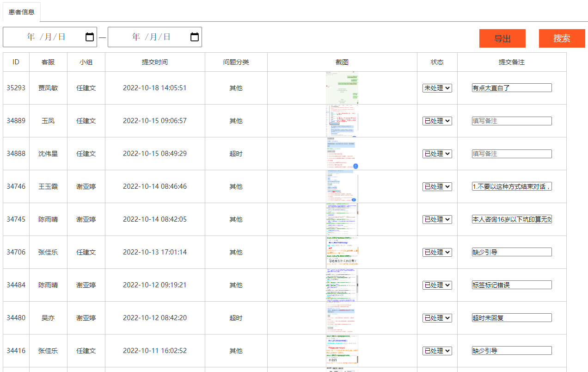Screen dimensions: 588x372
Task: Focus the remark field for record 34888
Action: [512, 154]
